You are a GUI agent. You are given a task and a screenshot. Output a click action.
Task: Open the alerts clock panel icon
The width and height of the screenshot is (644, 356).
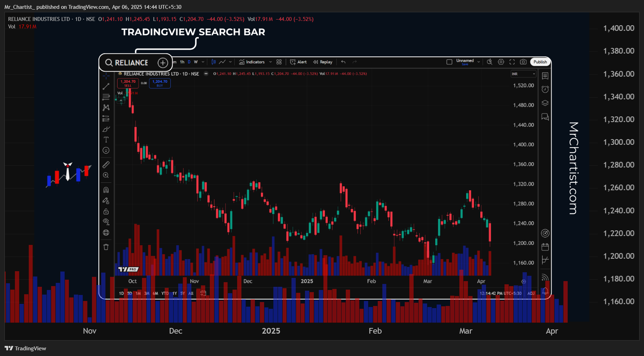point(545,89)
